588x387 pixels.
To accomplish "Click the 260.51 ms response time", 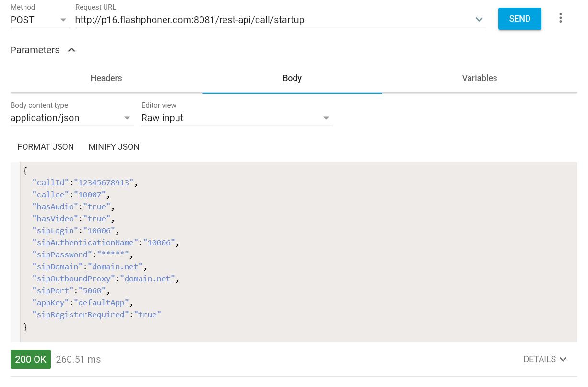I will [78, 359].
